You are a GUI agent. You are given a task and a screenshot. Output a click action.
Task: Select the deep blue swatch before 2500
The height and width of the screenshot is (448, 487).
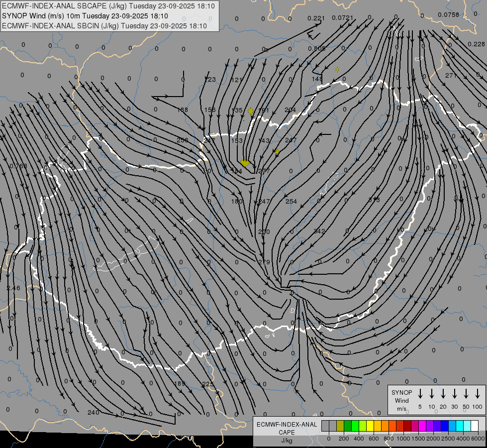tap(444, 426)
